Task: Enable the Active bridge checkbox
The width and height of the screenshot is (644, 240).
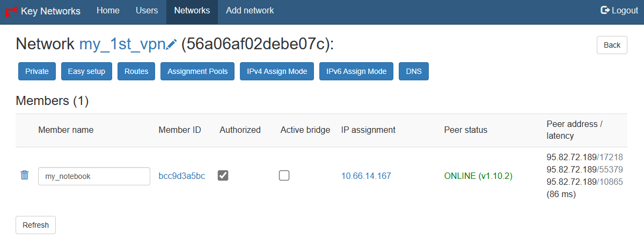Action: pyautogui.click(x=284, y=175)
